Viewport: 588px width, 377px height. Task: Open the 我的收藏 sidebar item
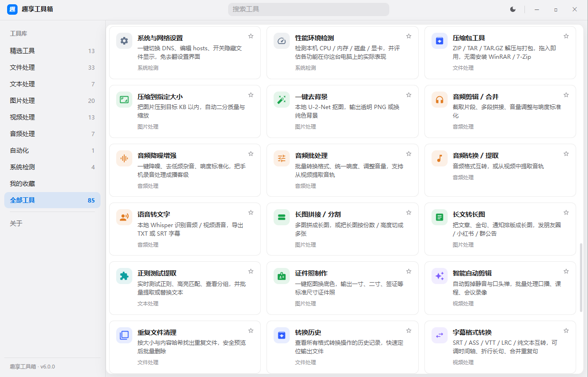click(x=52, y=184)
